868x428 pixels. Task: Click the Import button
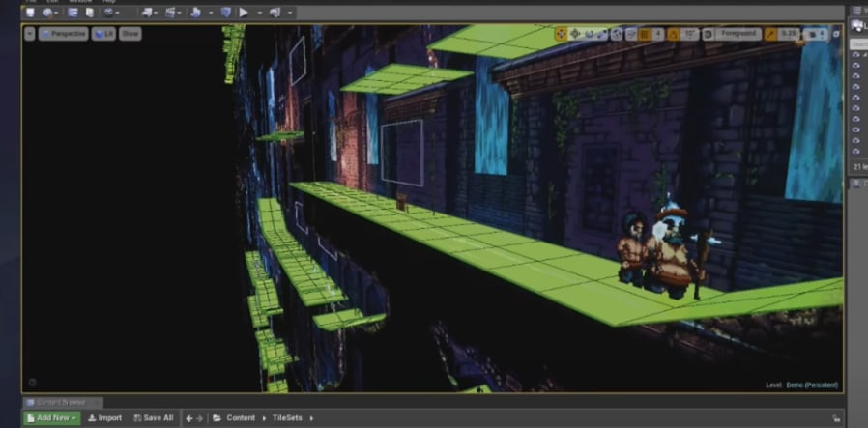[x=104, y=418]
